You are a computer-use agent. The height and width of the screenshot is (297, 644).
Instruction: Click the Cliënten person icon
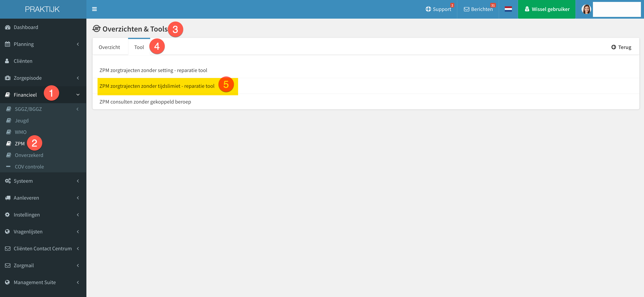pos(7,61)
